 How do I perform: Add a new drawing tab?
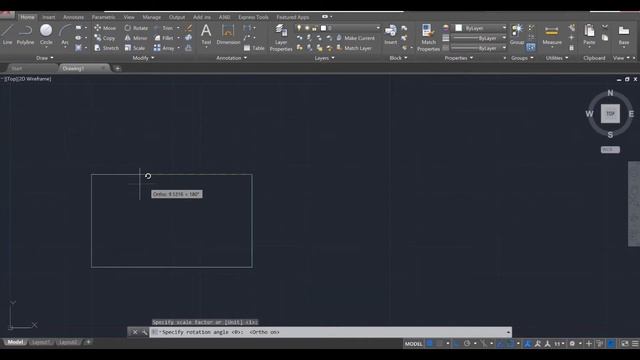pyautogui.click(x=118, y=68)
